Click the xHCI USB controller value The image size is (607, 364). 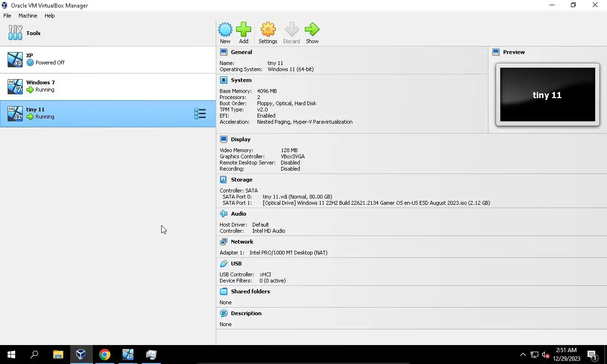[265, 274]
